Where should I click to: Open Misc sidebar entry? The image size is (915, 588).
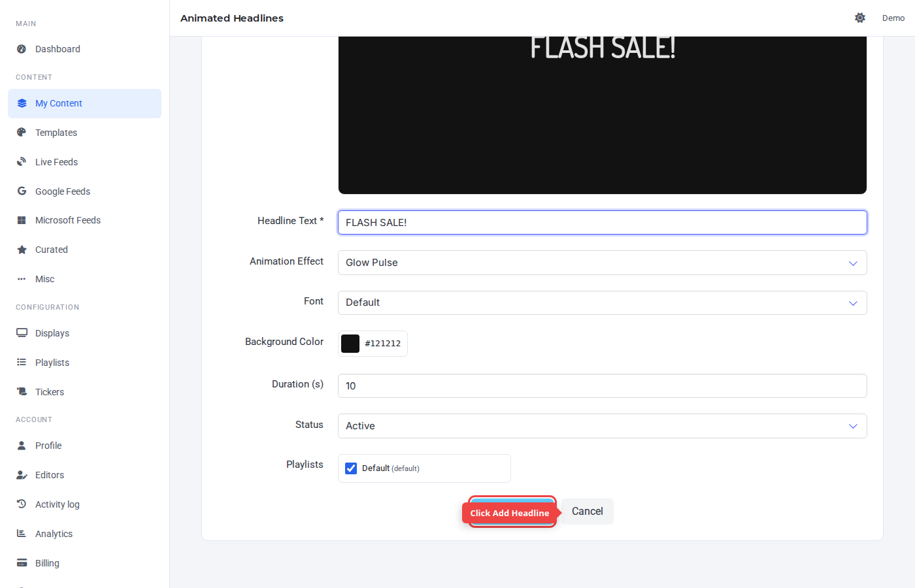[84, 279]
